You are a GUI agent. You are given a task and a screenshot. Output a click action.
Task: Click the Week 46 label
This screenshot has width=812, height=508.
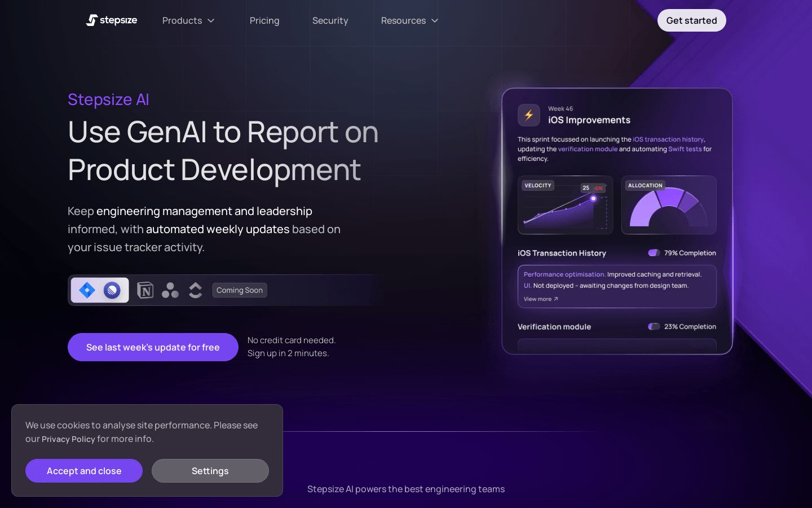[561, 109]
